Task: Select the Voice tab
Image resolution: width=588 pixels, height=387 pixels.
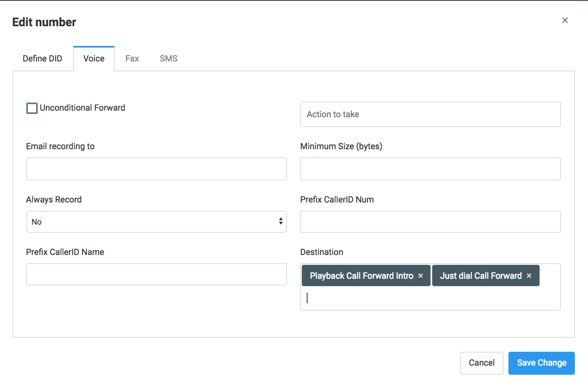Action: tap(94, 59)
